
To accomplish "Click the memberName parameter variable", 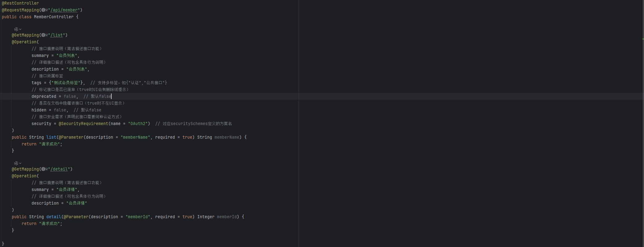I will point(227,137).
